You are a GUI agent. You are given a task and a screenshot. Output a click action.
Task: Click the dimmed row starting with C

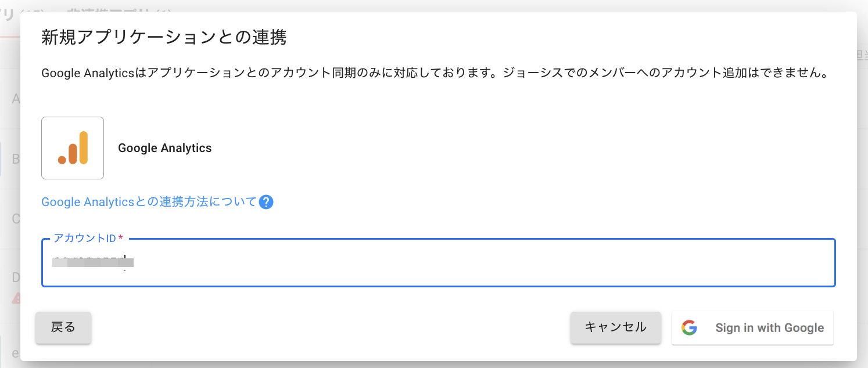pyautogui.click(x=16, y=219)
